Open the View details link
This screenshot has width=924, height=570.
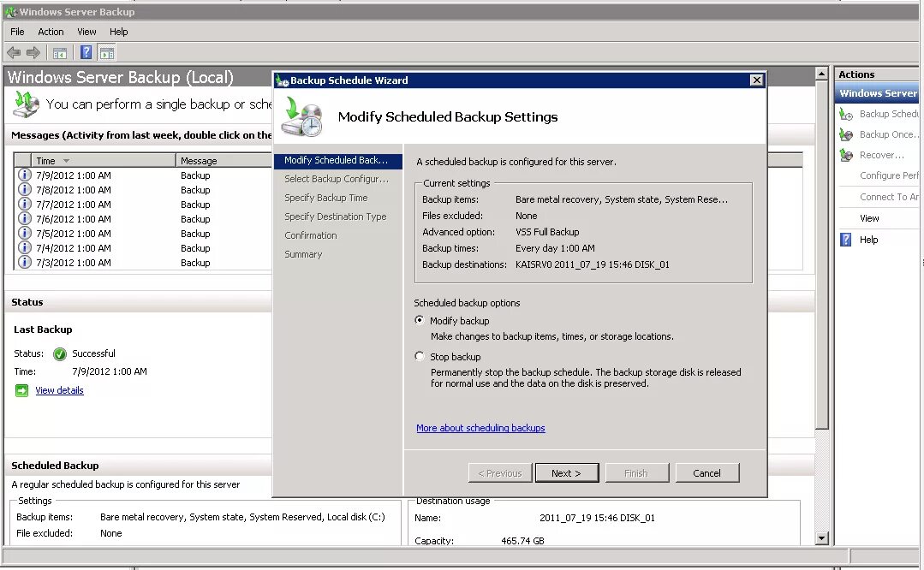coord(60,390)
